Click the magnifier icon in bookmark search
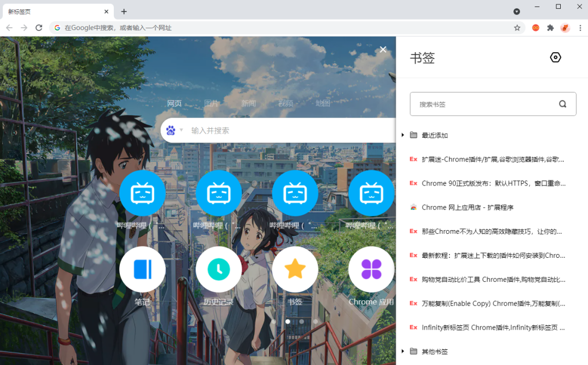588x365 pixels. pos(562,104)
